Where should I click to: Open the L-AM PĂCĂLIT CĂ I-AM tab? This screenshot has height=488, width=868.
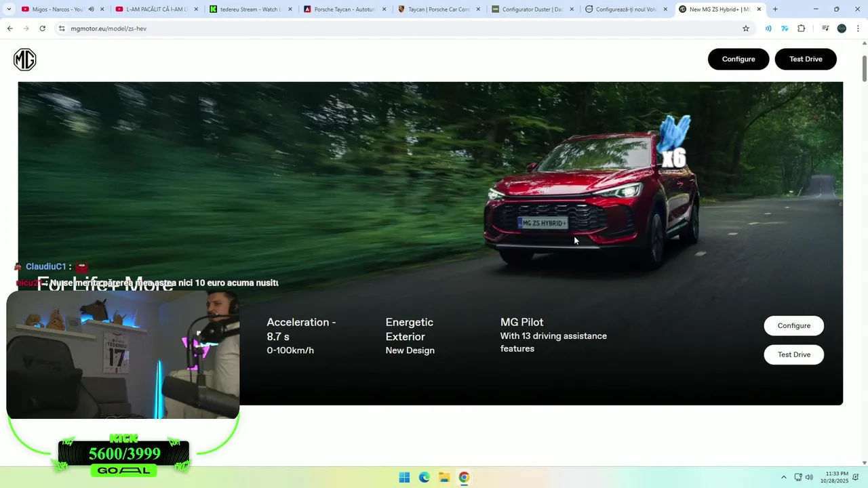coord(155,9)
